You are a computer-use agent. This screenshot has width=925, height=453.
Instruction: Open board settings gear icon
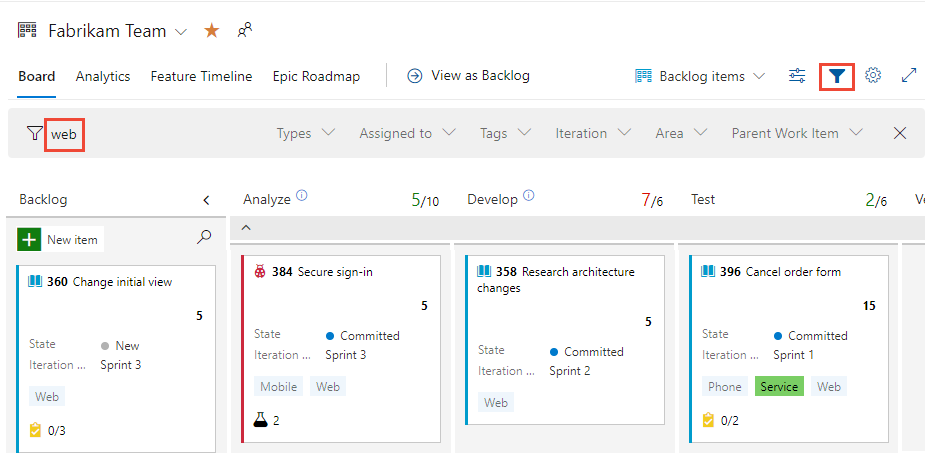click(x=873, y=76)
